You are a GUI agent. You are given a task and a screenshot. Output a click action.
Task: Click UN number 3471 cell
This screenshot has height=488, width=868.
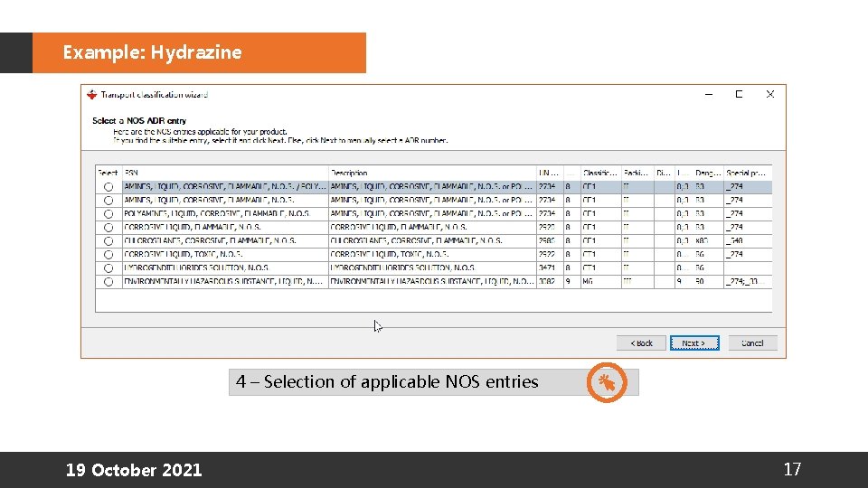(x=550, y=267)
